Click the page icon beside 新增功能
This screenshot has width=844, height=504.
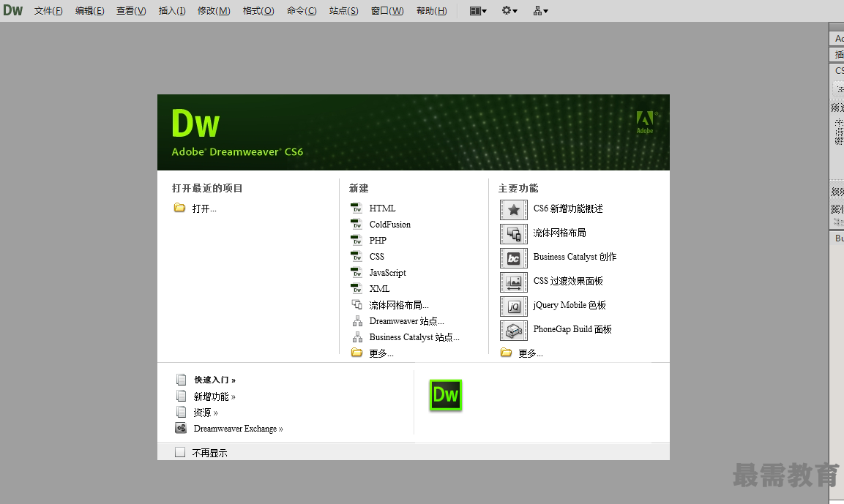coord(182,396)
